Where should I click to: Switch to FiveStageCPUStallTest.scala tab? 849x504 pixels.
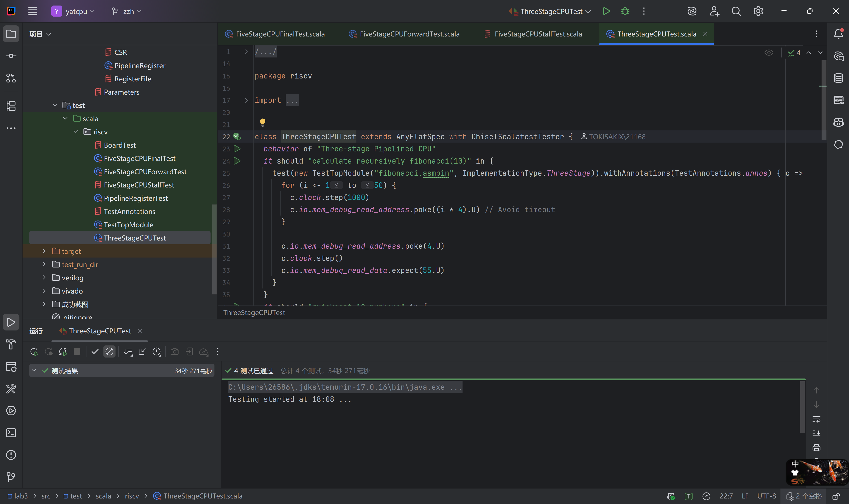pos(538,34)
